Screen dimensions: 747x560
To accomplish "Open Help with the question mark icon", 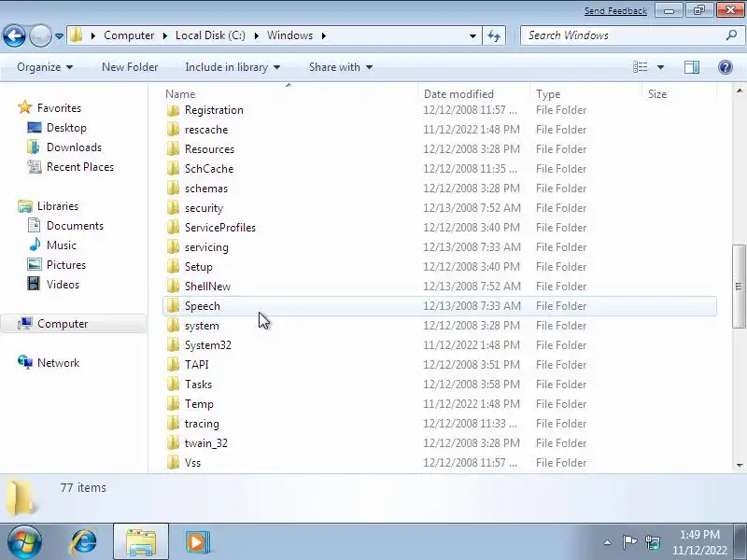I will (726, 67).
